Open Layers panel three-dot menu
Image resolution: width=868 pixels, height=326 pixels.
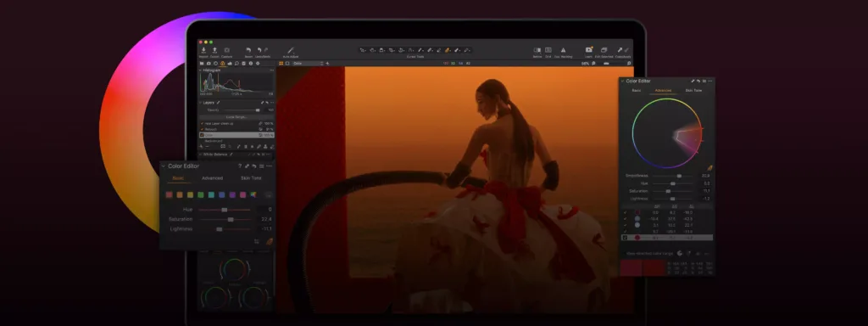pos(272,103)
